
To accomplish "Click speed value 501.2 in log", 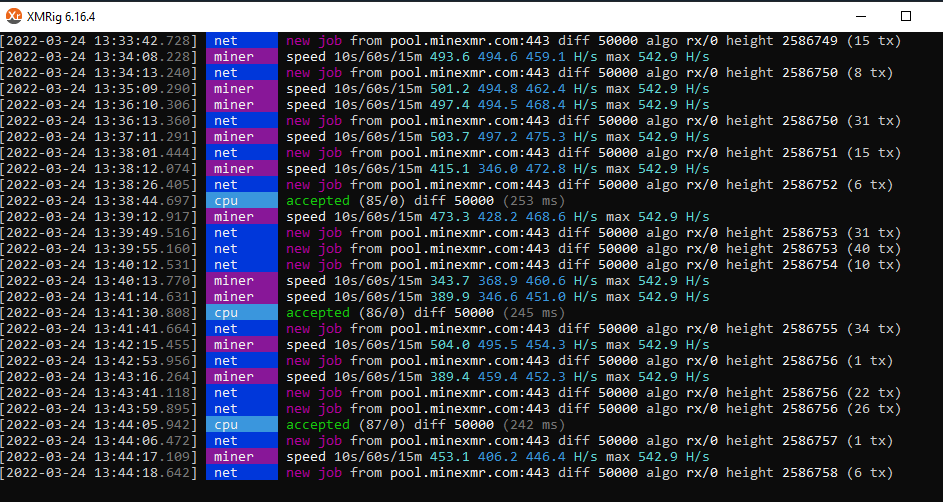I will [x=449, y=89].
